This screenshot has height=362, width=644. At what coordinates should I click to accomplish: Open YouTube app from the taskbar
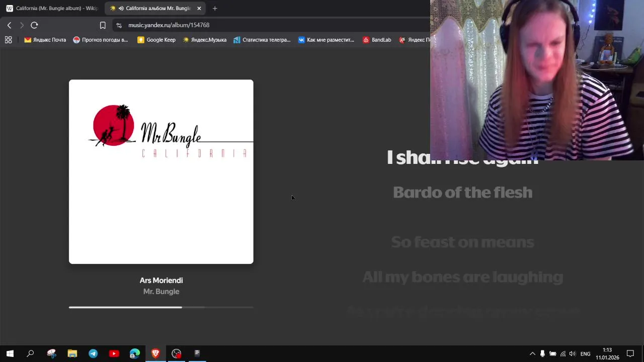(x=114, y=353)
